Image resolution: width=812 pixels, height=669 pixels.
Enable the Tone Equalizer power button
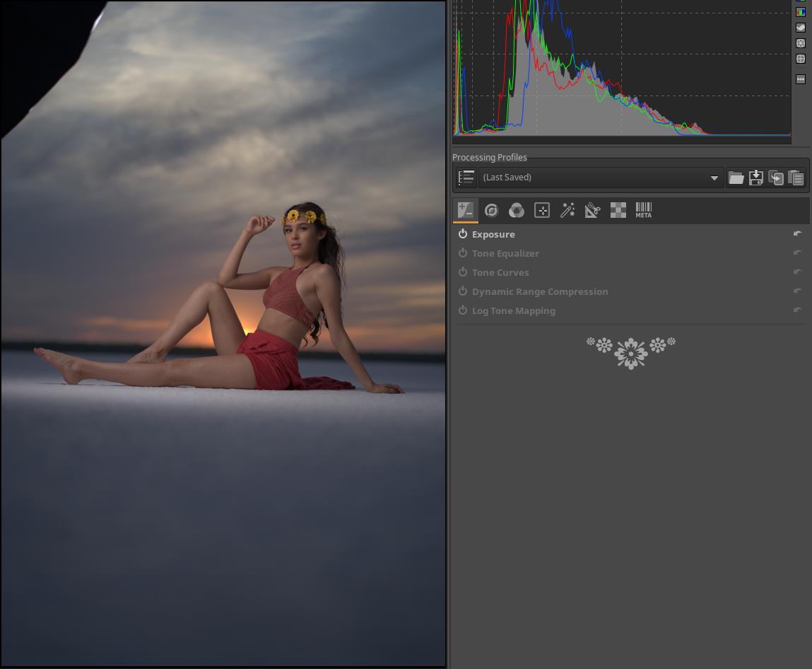[463, 253]
